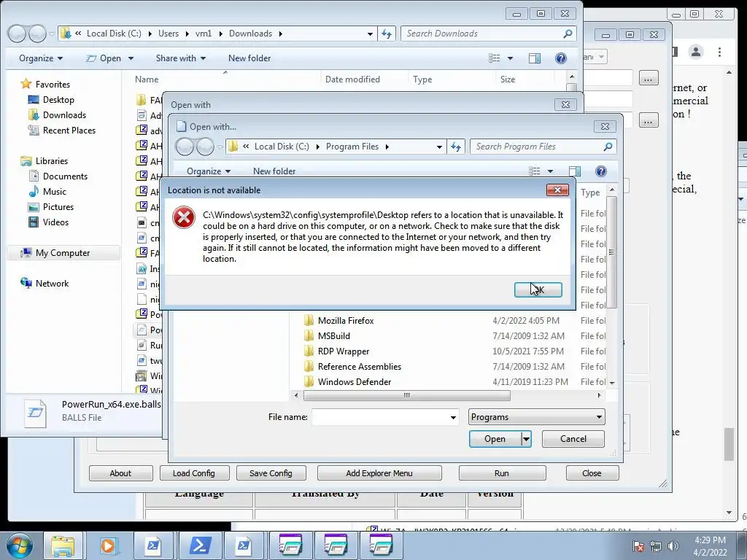Click Open in the Downloads toolbar
The image size is (747, 560).
coord(109,58)
